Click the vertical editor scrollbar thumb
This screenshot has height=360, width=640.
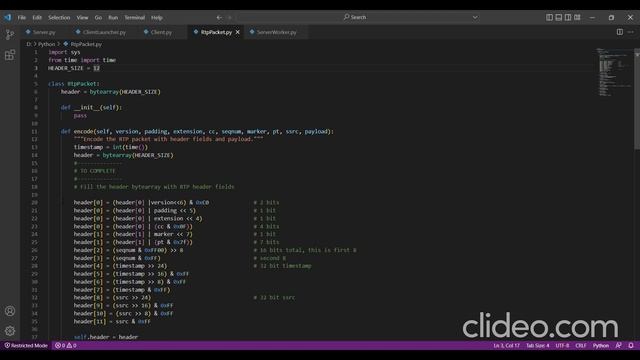[637, 100]
